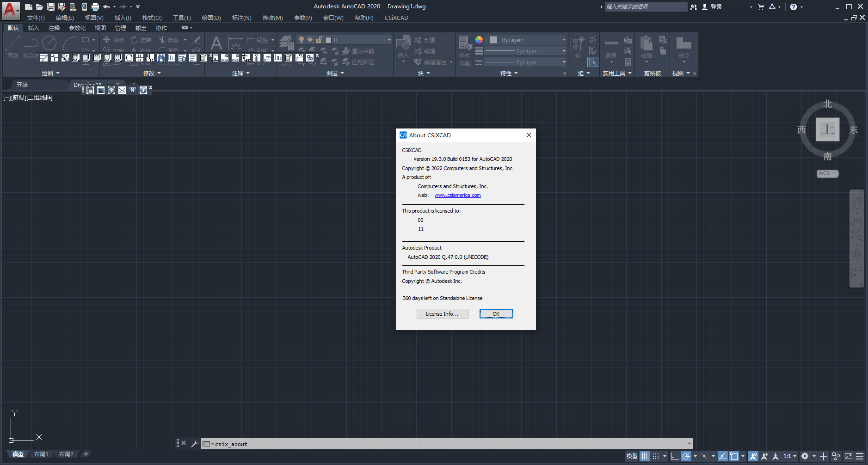This screenshot has width=868, height=465.
Task: Click the ViewCube 上 top face
Action: coord(827,129)
